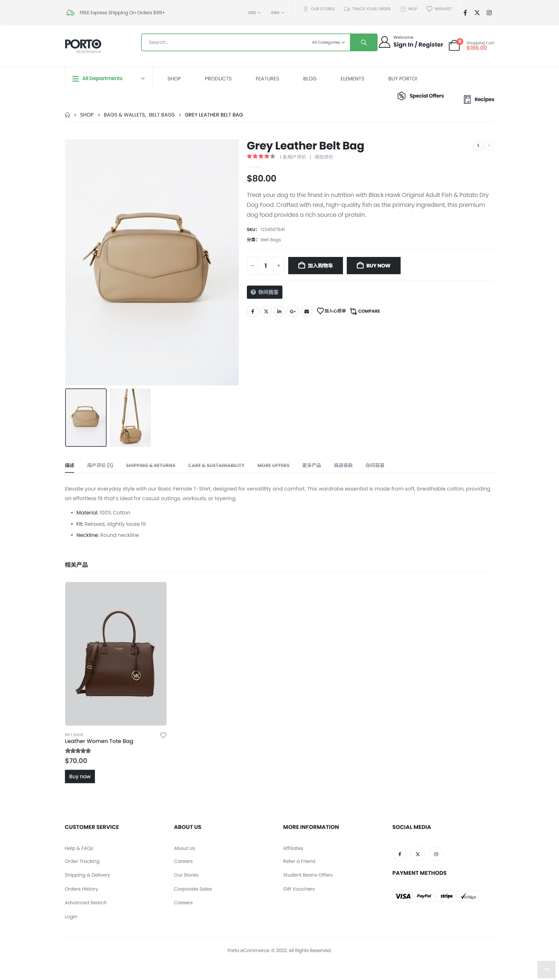Screen dimensions: 559x980
Task: Open Sign In / Register link
Action: click(x=418, y=45)
